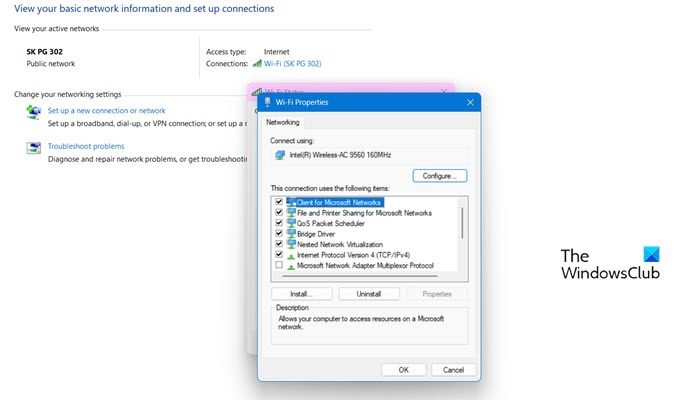Screen dimensions: 700x400
Task: Select the Networking tab
Action: click(x=283, y=122)
